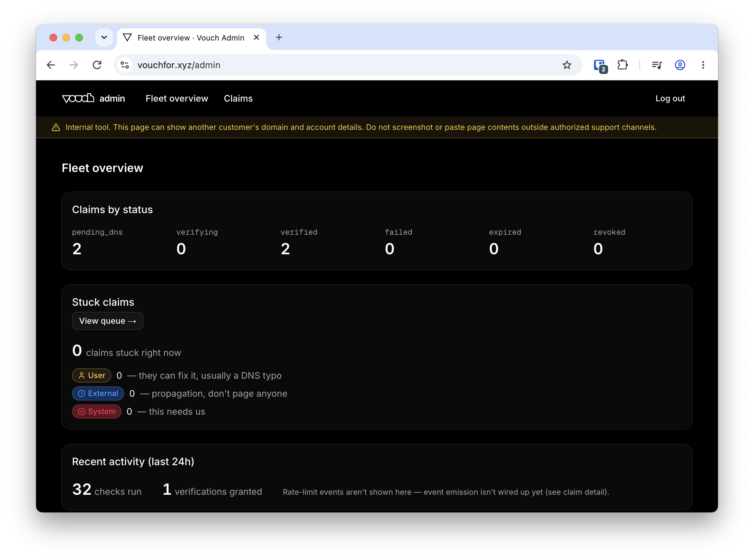The image size is (754, 560).
Task: Open the Chrome three-dot menu
Action: click(x=703, y=65)
